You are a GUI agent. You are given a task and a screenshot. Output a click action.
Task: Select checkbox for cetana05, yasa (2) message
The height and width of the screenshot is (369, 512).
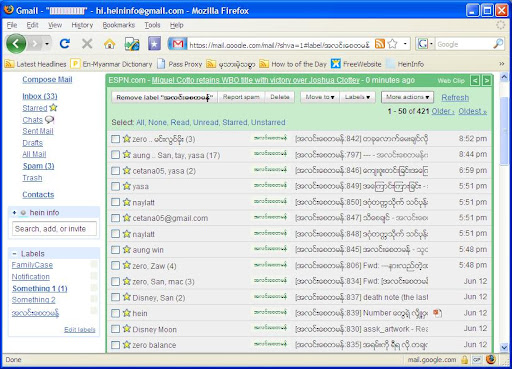115,171
